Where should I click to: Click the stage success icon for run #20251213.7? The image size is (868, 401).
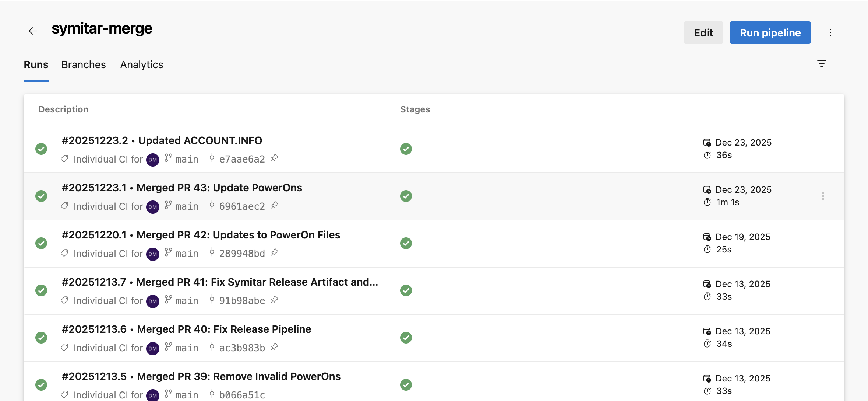406,290
